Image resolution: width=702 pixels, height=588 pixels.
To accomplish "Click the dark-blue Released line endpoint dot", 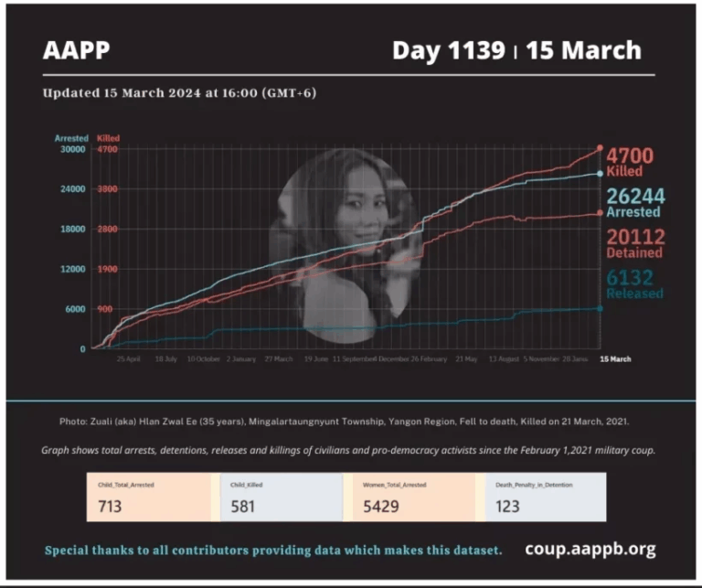I will click(600, 308).
